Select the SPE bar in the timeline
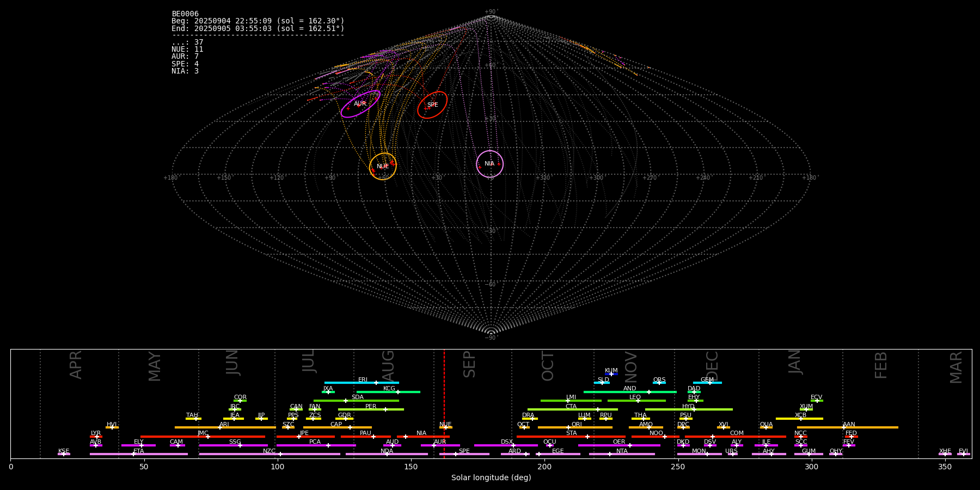Screen dimensions: 980x490 464,454
